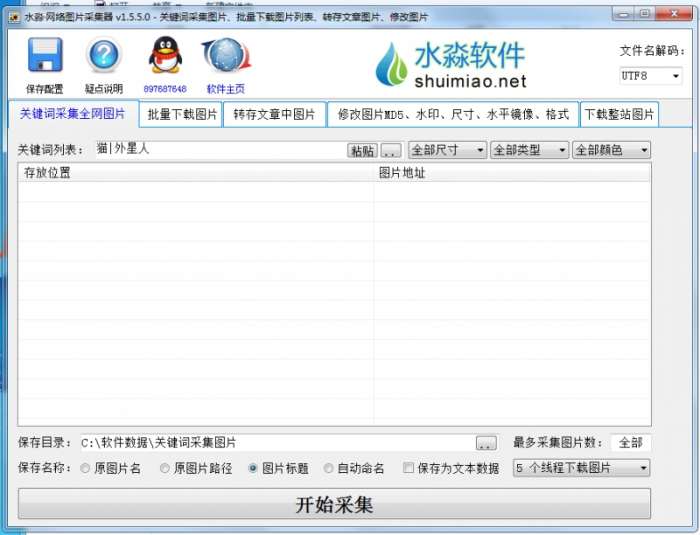Expand the 全部类型 type dropdown
Viewport: 700px width, 535px height.
pyautogui.click(x=529, y=150)
